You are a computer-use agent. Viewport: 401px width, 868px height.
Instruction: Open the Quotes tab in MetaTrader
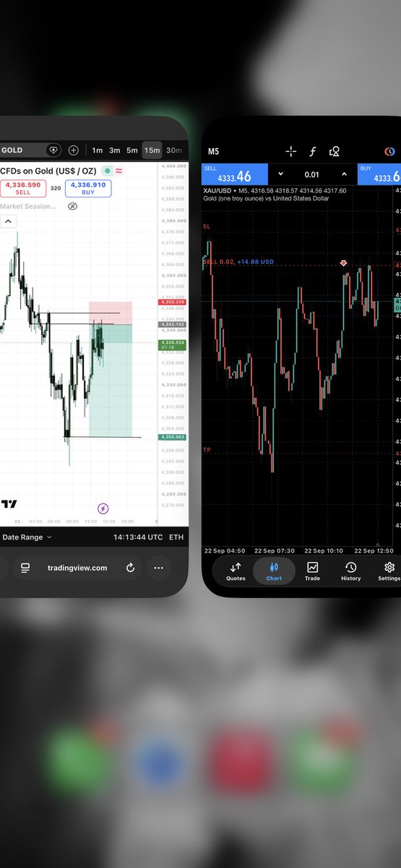click(236, 571)
